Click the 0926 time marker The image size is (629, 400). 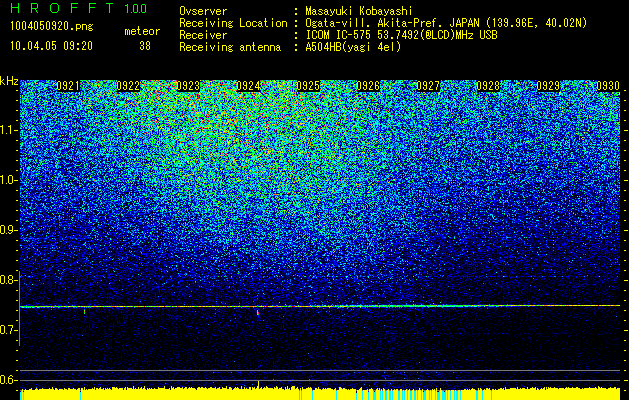point(368,86)
